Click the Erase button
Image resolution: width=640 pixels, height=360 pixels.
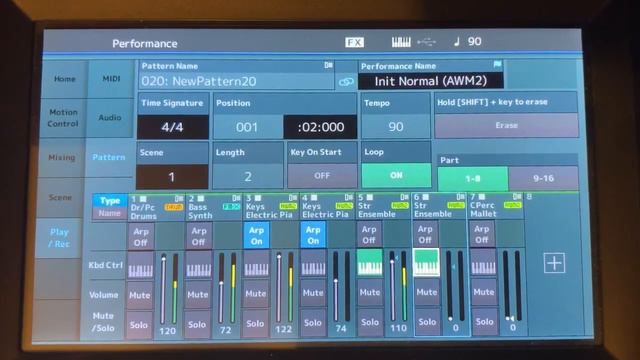[x=507, y=125]
